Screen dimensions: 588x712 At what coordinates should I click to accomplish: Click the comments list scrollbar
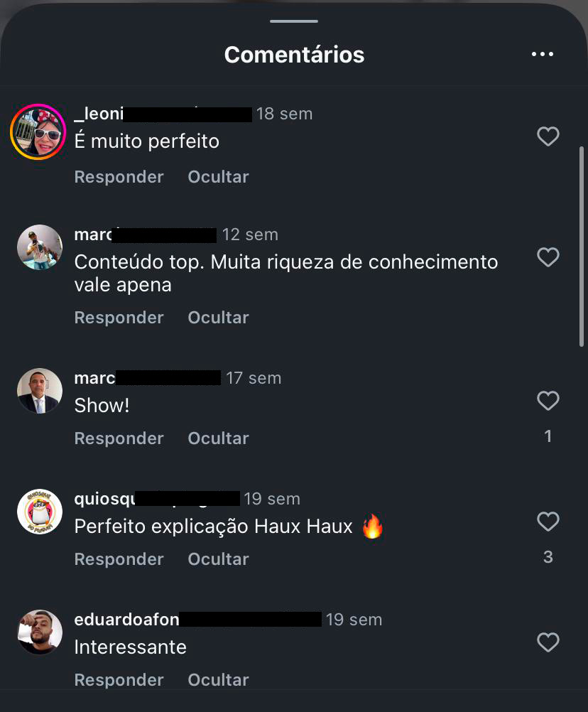pos(581,247)
